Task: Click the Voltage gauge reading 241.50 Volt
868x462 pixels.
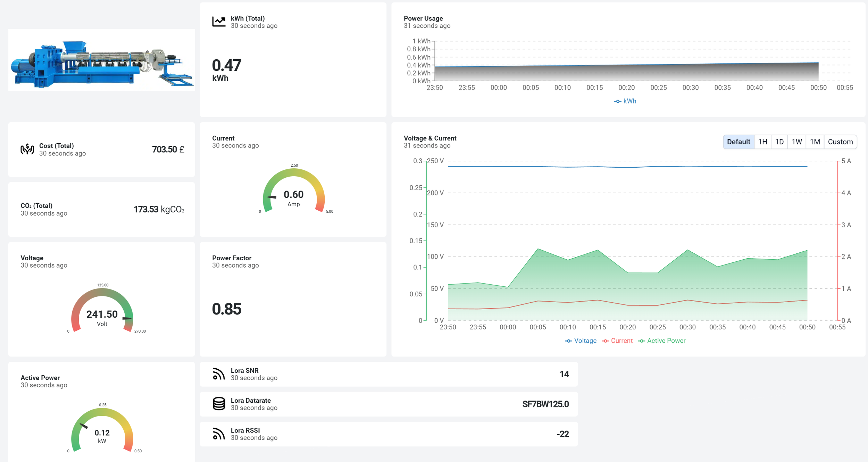Action: point(102,314)
